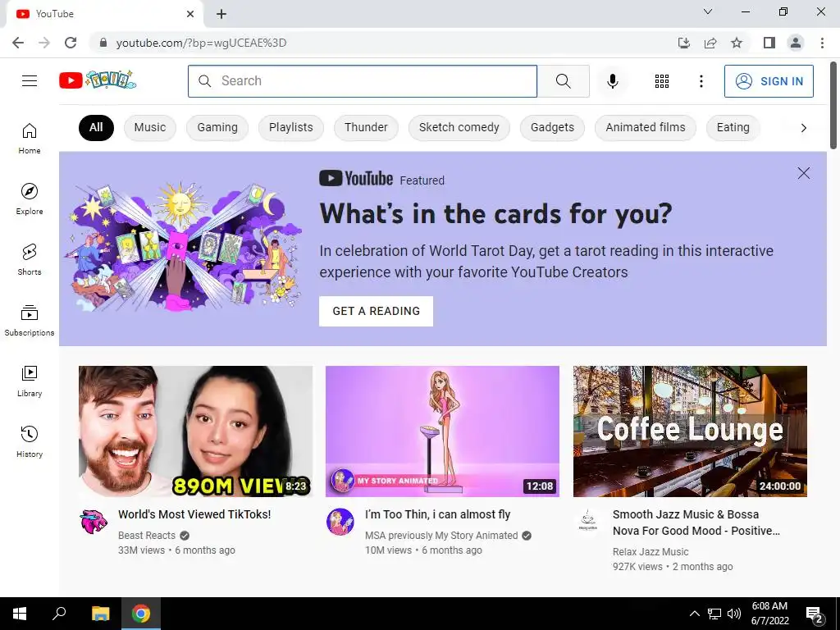Go back in Chrome
Viewport: 840px width, 630px height.
[18, 43]
